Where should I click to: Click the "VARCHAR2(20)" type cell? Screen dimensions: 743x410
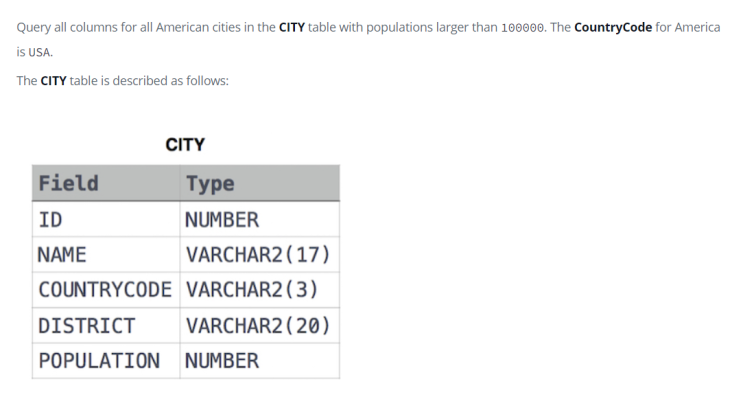click(257, 326)
